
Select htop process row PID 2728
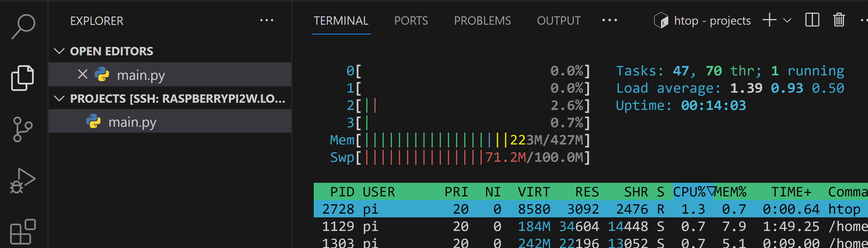[x=591, y=209]
